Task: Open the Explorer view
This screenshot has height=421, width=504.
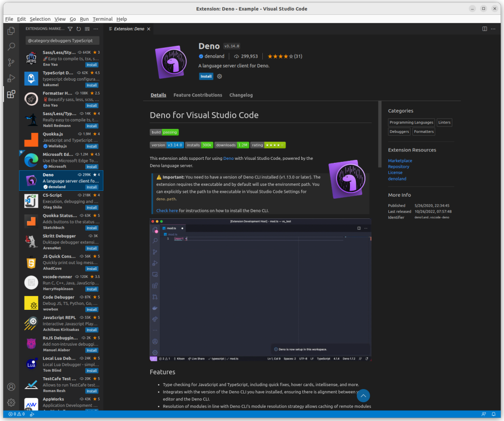Action: click(x=11, y=30)
